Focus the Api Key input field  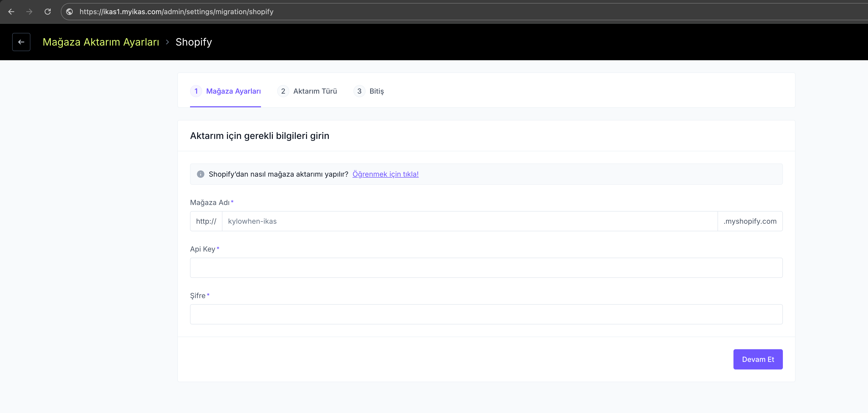point(486,268)
